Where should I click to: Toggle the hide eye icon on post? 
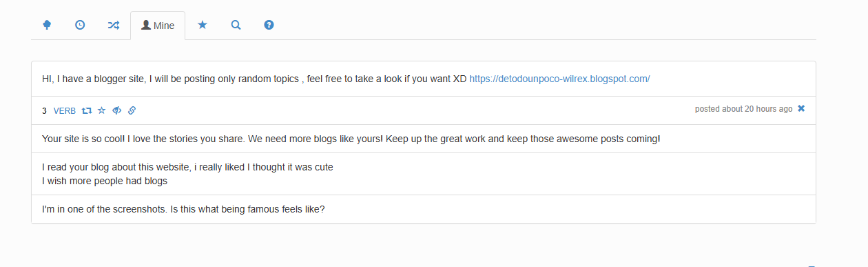(117, 110)
